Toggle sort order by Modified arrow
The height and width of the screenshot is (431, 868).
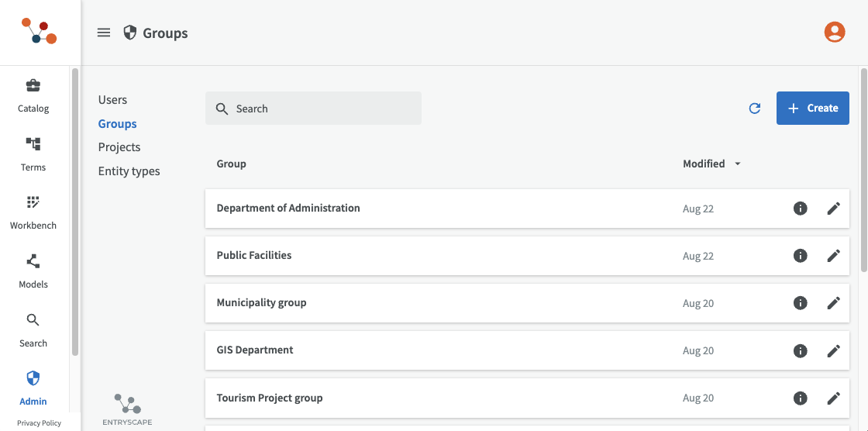[x=737, y=164]
